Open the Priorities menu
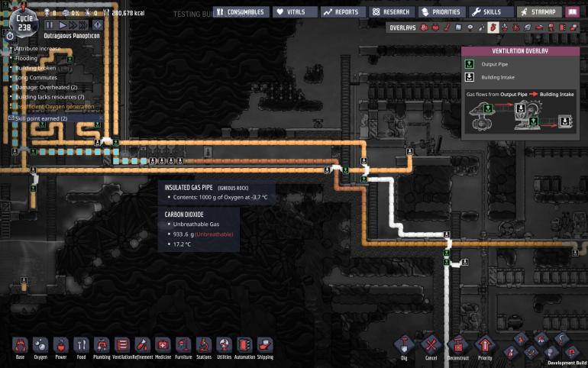588x368 pixels. coord(441,12)
